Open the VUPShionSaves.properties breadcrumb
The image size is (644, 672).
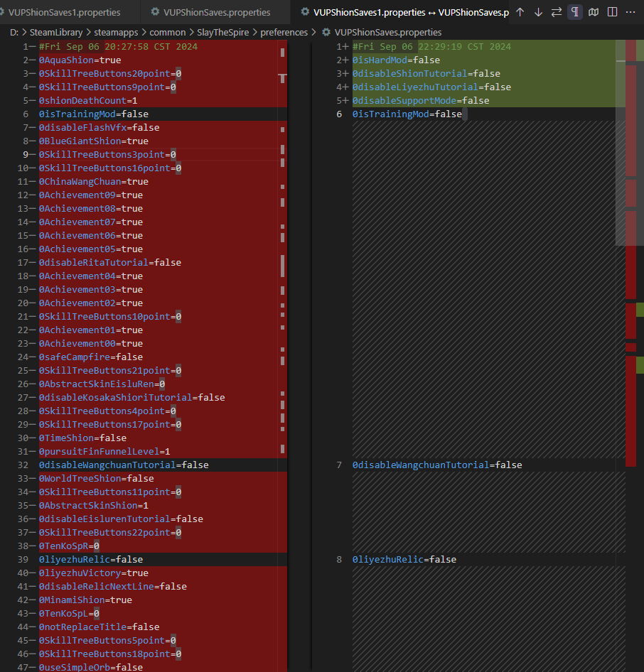tap(388, 32)
